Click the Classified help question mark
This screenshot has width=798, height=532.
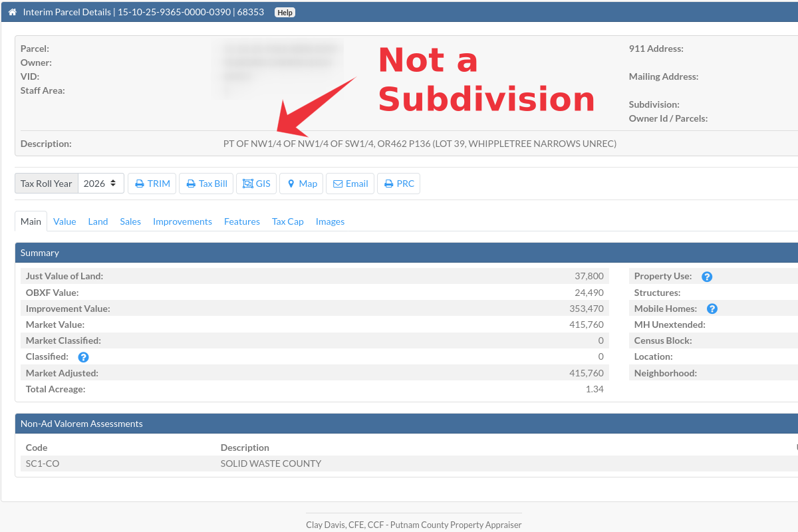click(x=83, y=356)
